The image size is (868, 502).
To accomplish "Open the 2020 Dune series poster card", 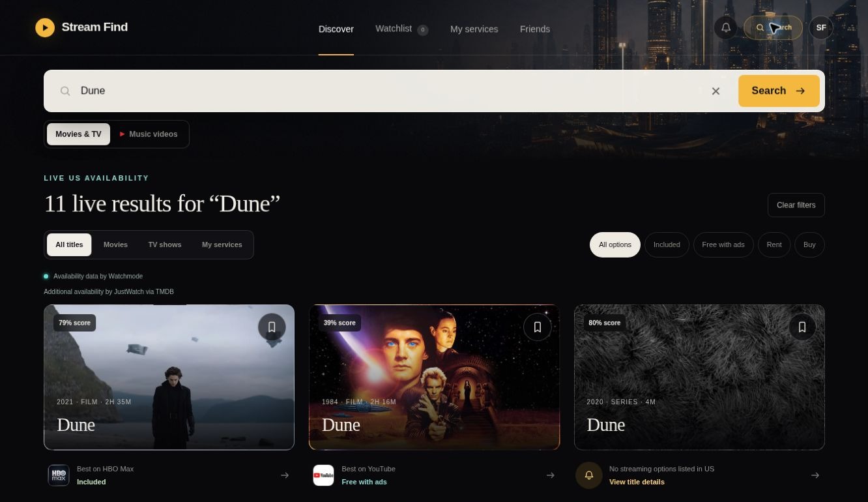I will (x=699, y=377).
